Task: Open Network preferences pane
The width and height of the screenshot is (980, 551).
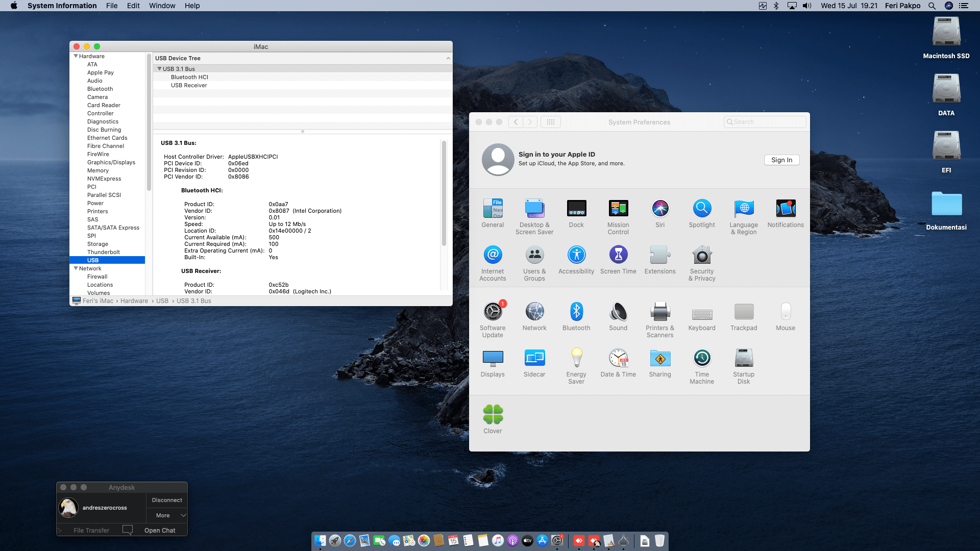Action: (x=534, y=316)
